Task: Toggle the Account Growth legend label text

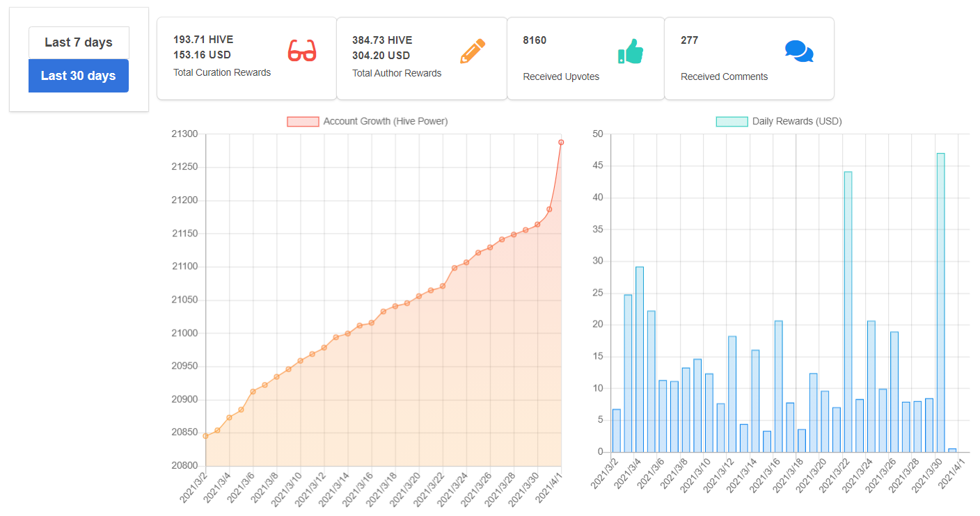Action: pyautogui.click(x=386, y=122)
